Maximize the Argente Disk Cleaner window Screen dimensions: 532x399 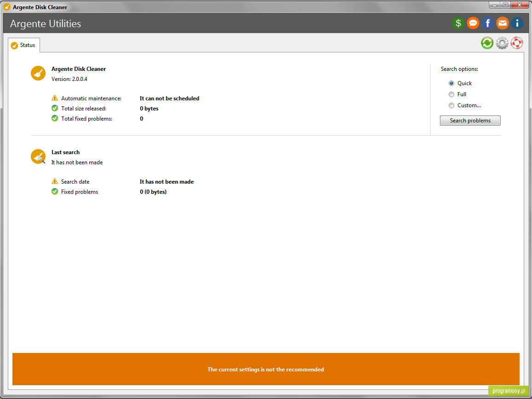[x=505, y=5]
